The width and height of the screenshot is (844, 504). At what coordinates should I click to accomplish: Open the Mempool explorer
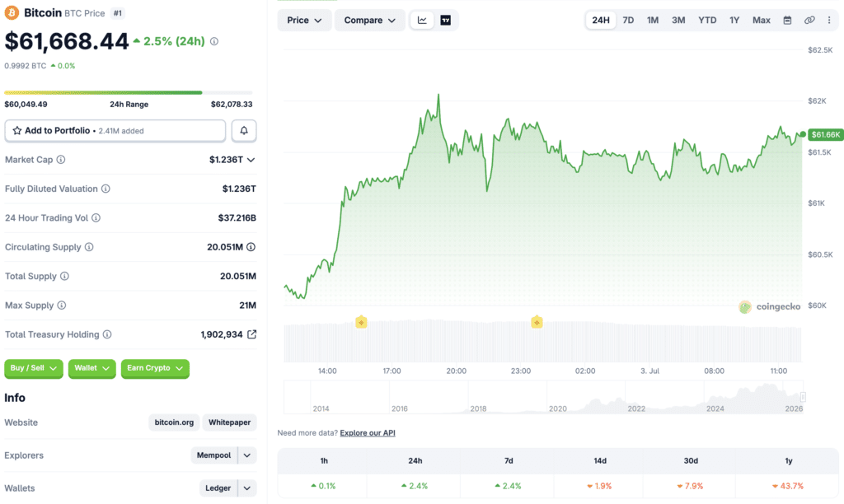[213, 455]
